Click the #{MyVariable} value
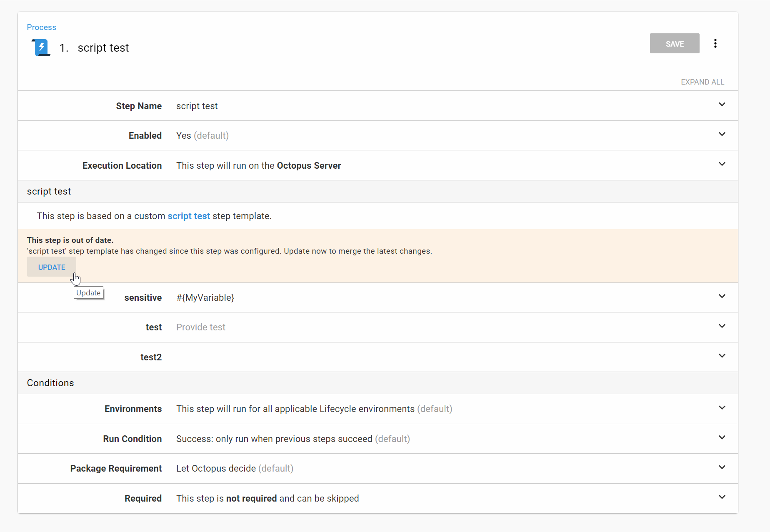Screen dimensions: 770x532 205,297
